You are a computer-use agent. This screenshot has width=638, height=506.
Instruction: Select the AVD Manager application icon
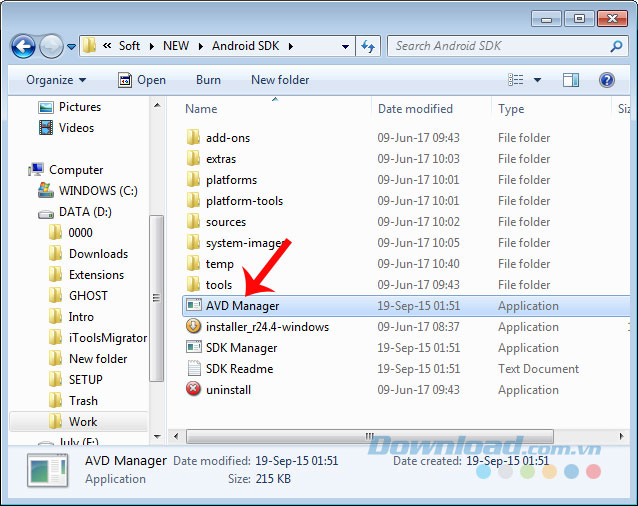click(x=194, y=306)
